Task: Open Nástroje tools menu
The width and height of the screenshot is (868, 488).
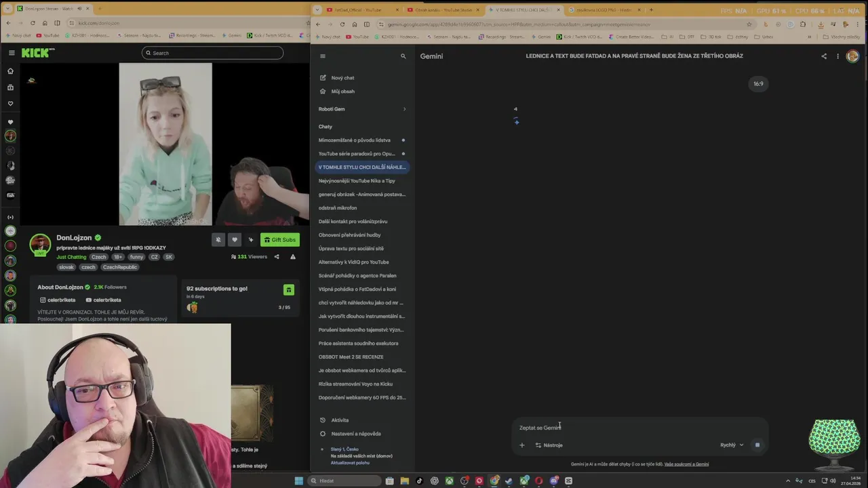Action: coord(549,445)
